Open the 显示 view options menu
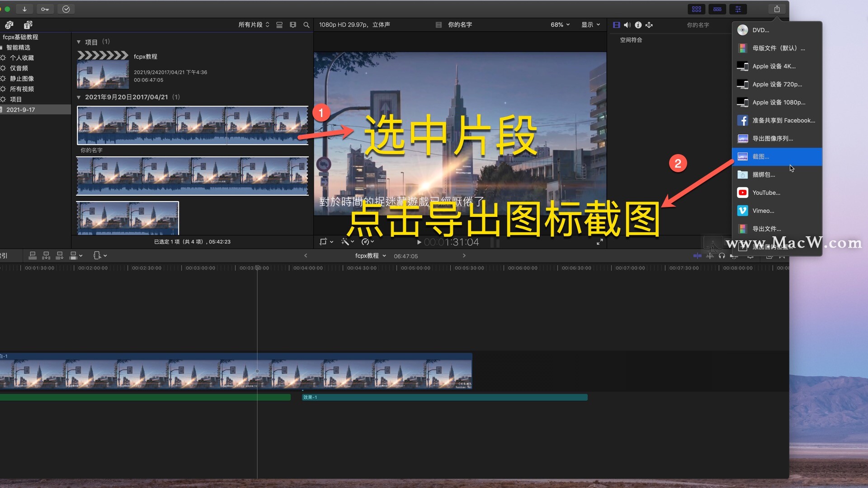The image size is (868, 488). point(590,25)
